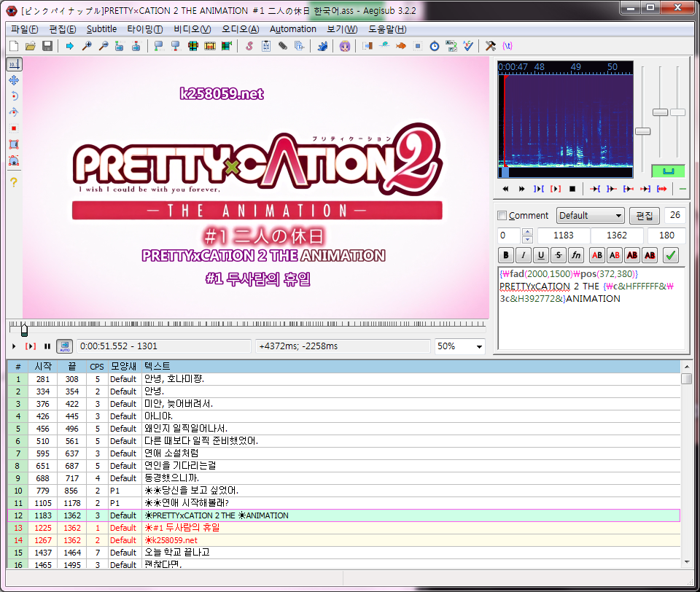Open the 오디오(A) menu

coord(240,29)
